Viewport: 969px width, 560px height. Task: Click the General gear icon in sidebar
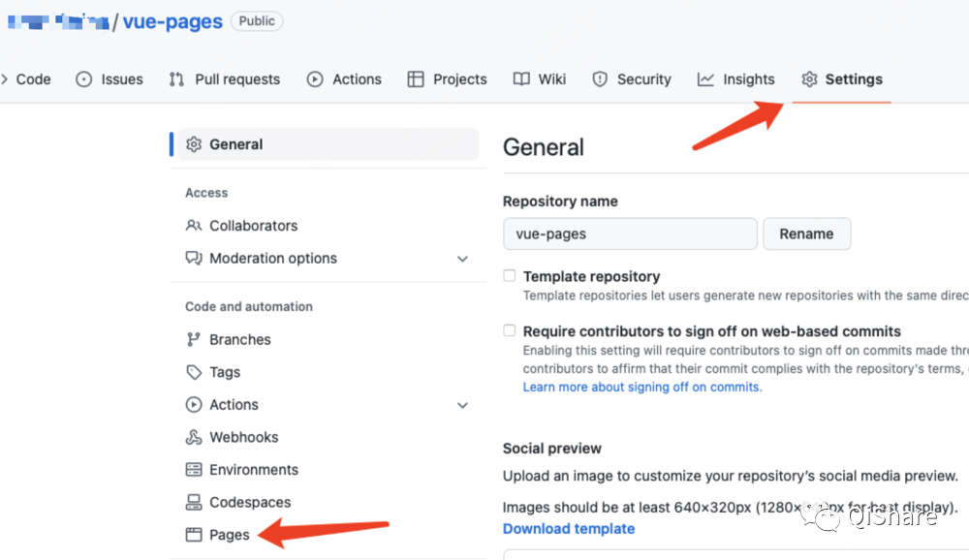pyautogui.click(x=194, y=144)
